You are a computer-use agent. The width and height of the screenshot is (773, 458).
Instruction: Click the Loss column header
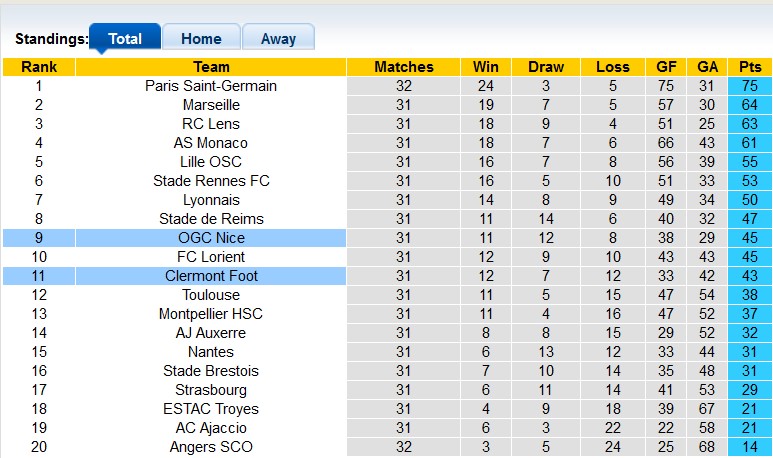(x=613, y=67)
